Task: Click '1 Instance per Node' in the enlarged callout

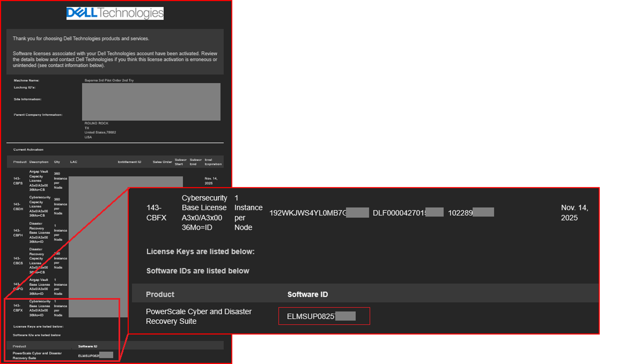Action: coord(248,213)
